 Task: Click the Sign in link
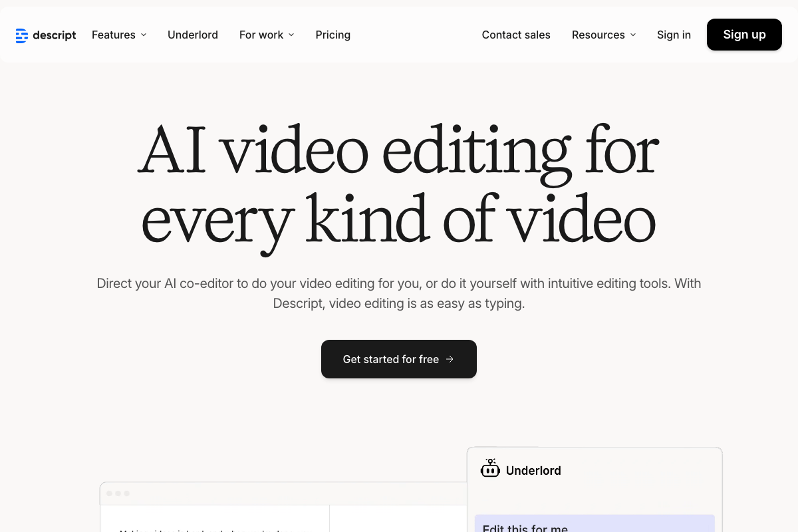click(x=674, y=35)
